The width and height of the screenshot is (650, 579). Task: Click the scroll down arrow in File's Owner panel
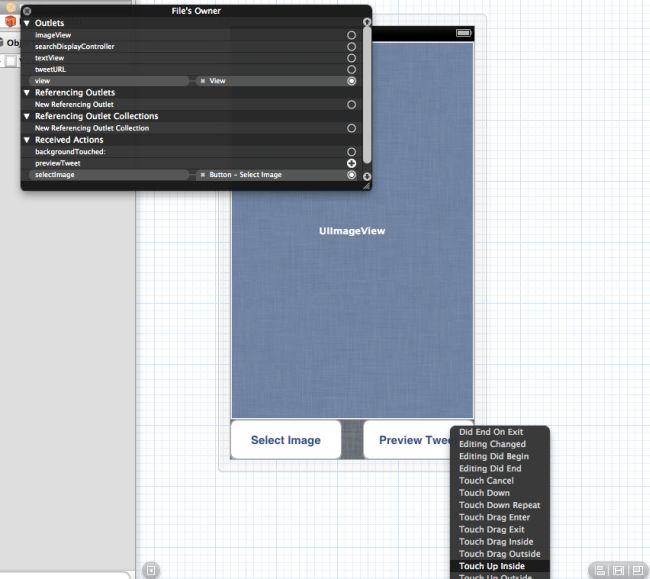(x=367, y=177)
